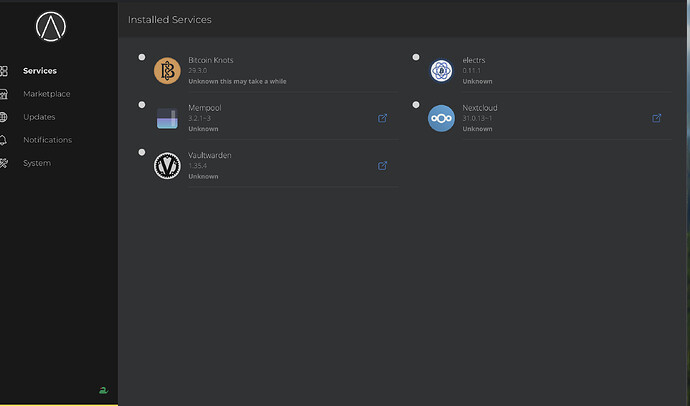Click version 0.11.1 under electrs
The width and height of the screenshot is (690, 406).
pyautogui.click(x=472, y=70)
